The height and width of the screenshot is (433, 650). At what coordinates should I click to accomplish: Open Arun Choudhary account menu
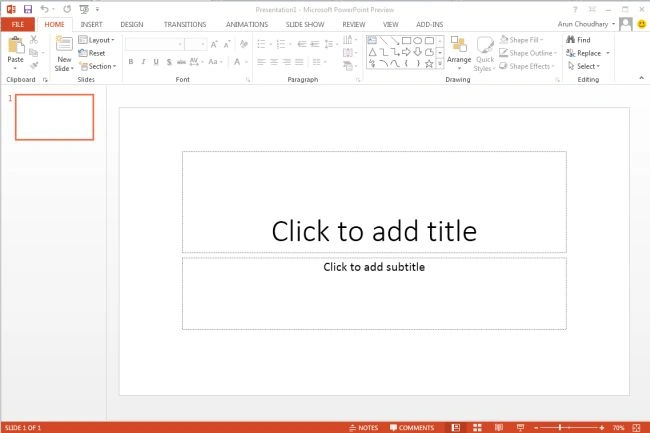click(586, 24)
